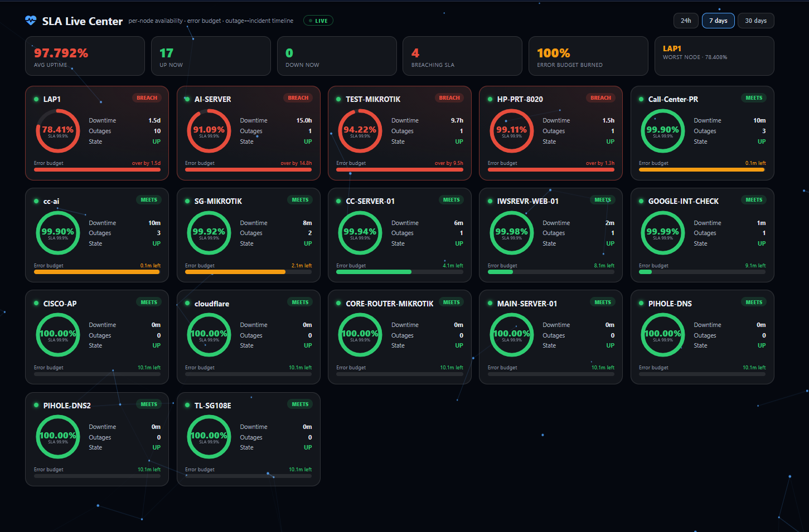Open the Call-Center-PR node card title
The width and height of the screenshot is (809, 532).
click(x=673, y=99)
